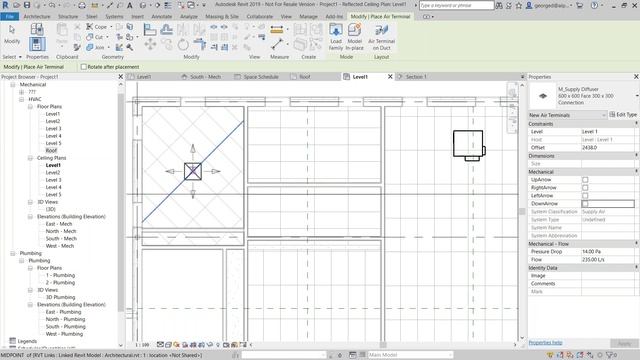Close the active Level1 view tab
The image size is (640, 360).
coord(390,77)
